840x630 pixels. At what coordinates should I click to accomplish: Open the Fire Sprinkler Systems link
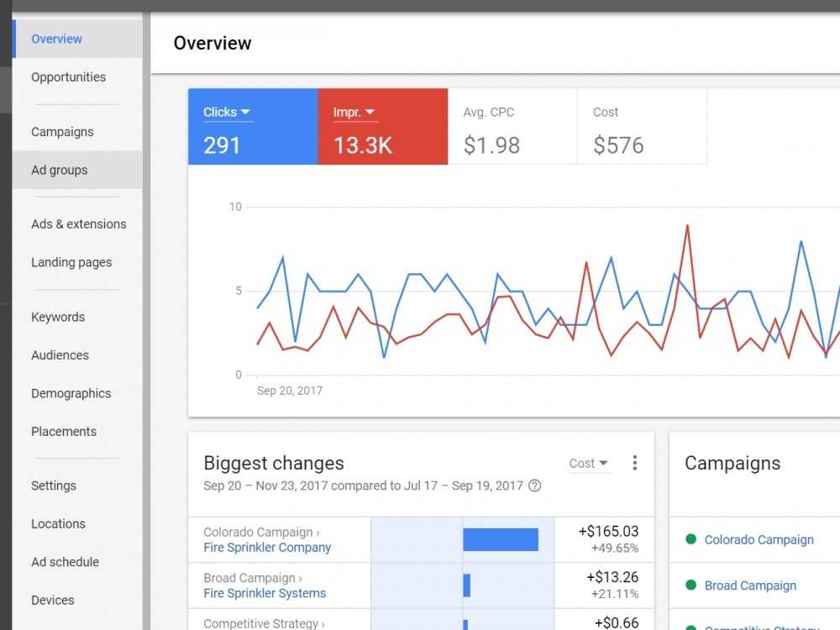click(x=264, y=593)
